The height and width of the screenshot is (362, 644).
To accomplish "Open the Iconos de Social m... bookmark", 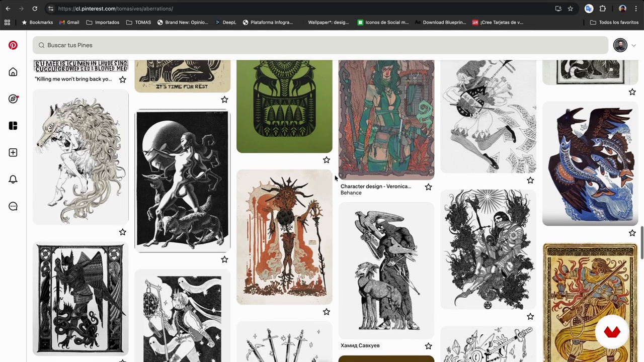I will 383,22.
